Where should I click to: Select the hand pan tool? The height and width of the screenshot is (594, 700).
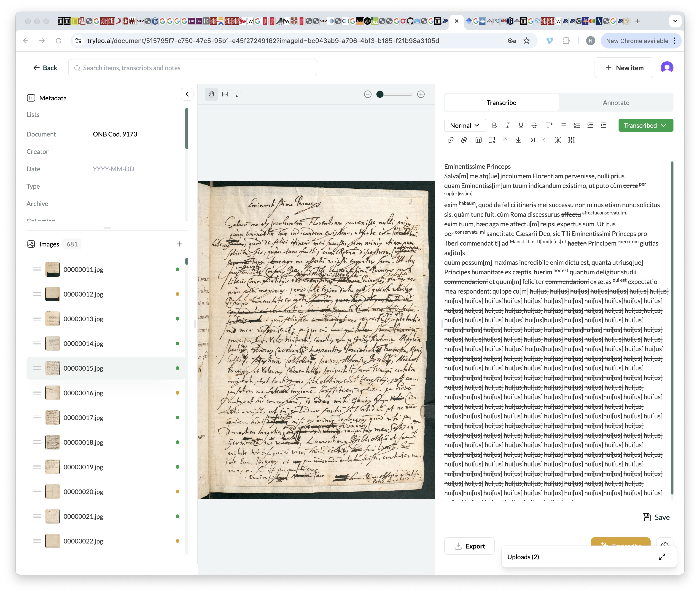click(x=211, y=94)
